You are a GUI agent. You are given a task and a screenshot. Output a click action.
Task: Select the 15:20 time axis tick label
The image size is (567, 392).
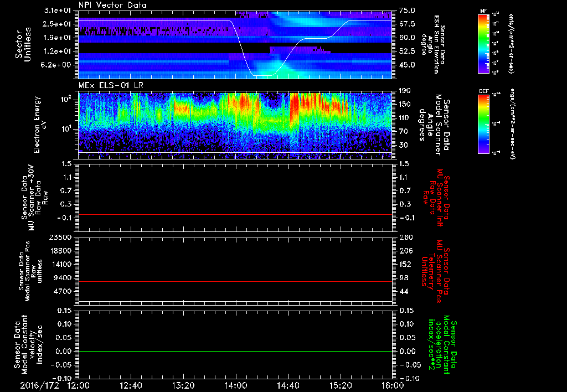point(341,385)
